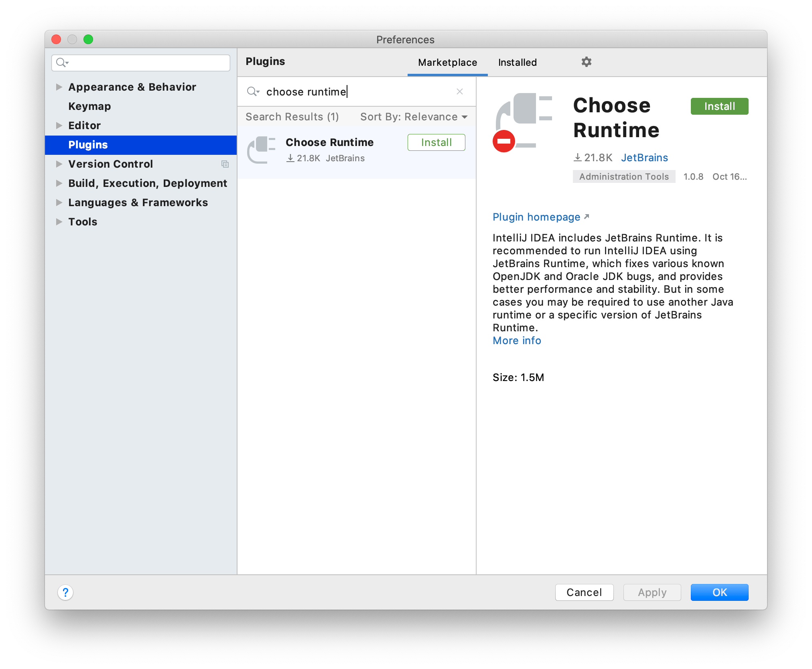
Task: Click the clear search field X icon
Action: [x=460, y=92]
